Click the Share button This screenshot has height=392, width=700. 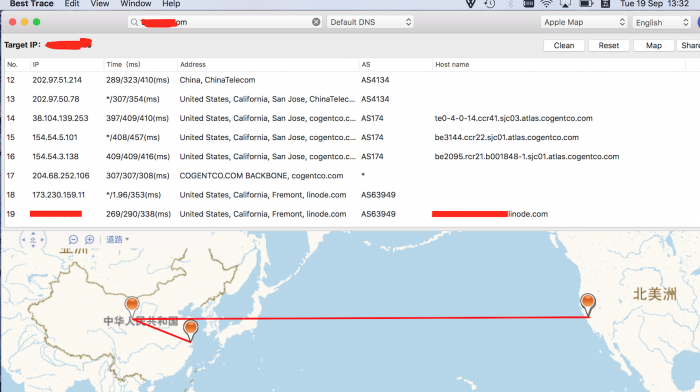click(689, 46)
